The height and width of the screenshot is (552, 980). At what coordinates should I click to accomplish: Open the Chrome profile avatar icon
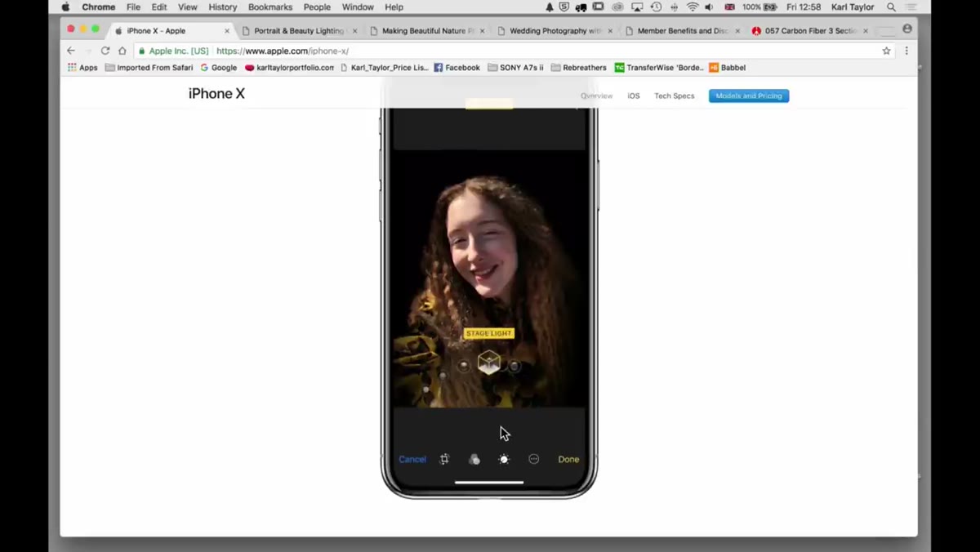pyautogui.click(x=907, y=29)
